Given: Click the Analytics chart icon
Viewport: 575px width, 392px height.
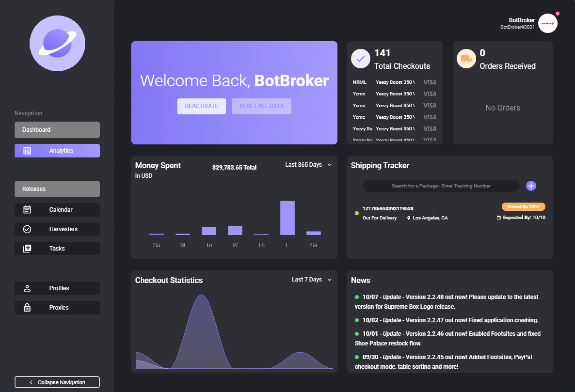Looking at the screenshot, I should [x=27, y=151].
